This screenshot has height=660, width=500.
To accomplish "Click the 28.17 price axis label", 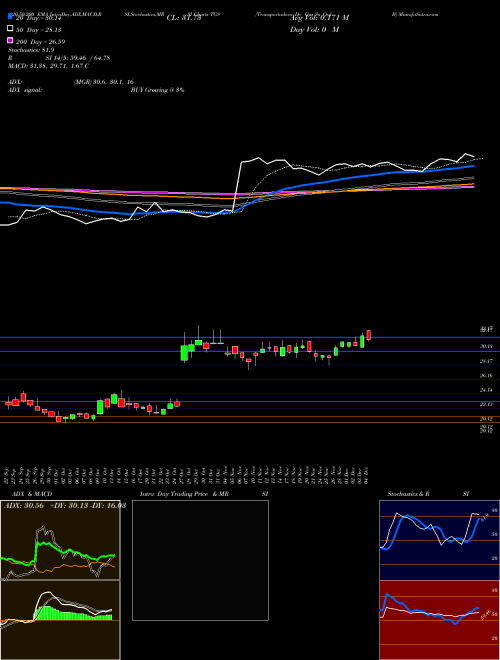I will point(486,361).
